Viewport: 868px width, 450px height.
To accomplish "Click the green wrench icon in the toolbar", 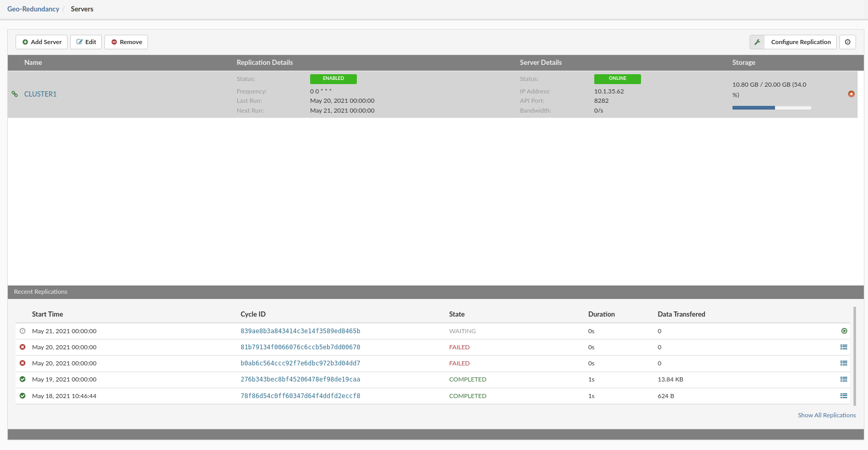I will [x=757, y=42].
